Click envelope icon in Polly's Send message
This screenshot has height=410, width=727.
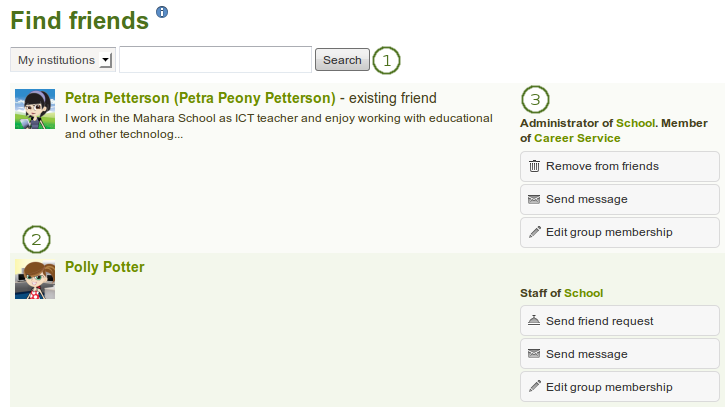(x=535, y=354)
